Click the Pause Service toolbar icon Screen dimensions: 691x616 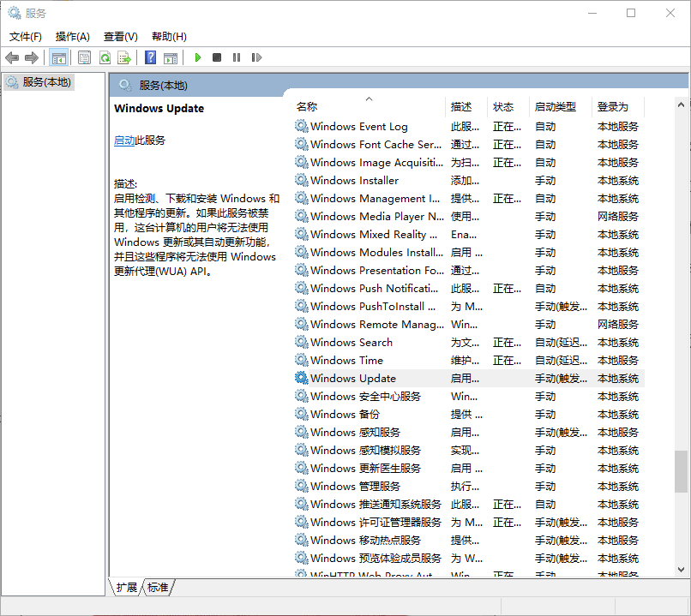point(237,57)
